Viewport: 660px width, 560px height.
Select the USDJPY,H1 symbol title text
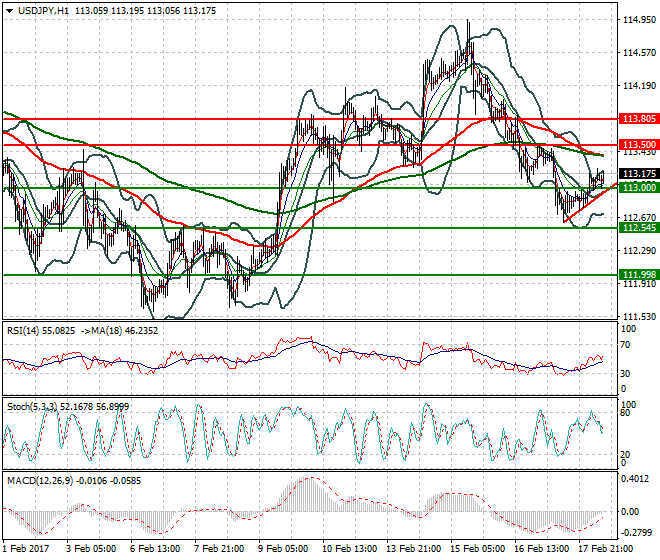point(43,11)
